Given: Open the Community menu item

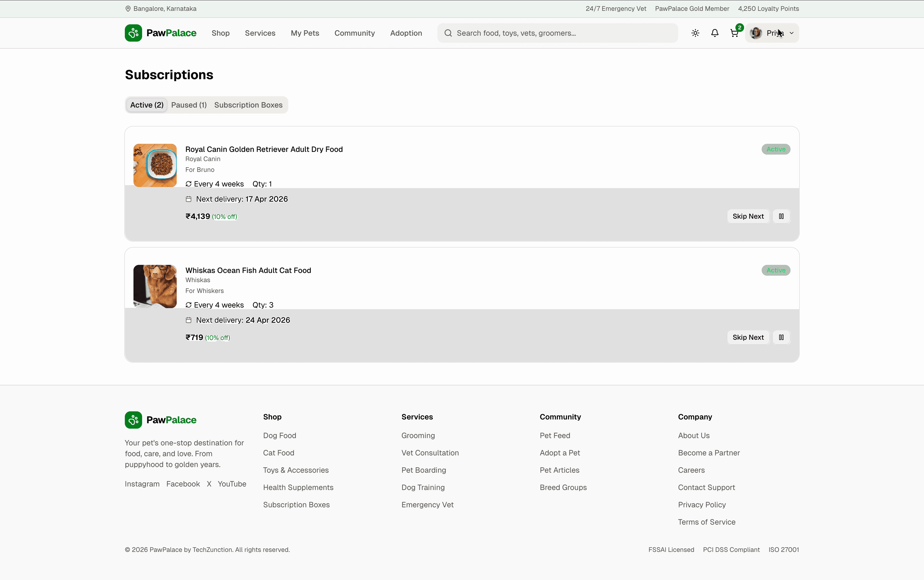Looking at the screenshot, I should click(x=355, y=33).
